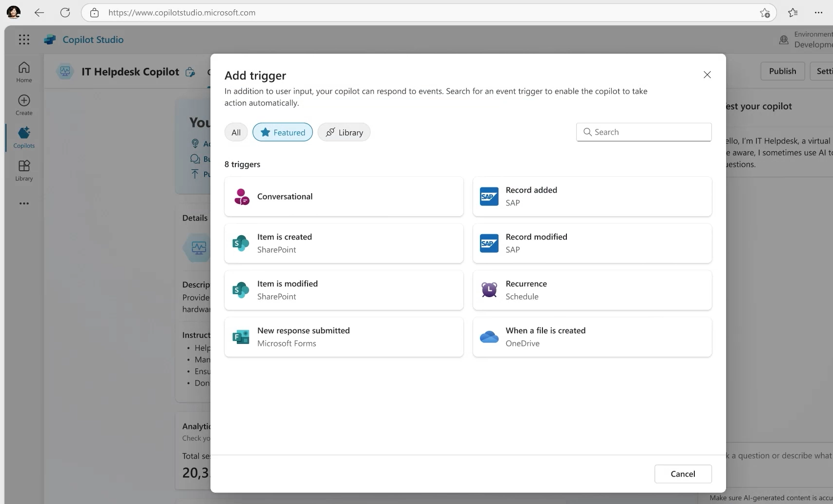Cancel the Add trigger dialog
The height and width of the screenshot is (504, 833).
click(x=683, y=474)
